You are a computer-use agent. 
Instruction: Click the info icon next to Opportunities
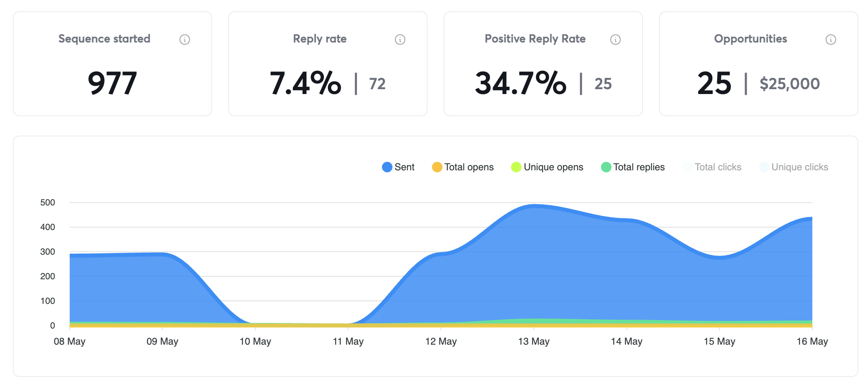[830, 39]
